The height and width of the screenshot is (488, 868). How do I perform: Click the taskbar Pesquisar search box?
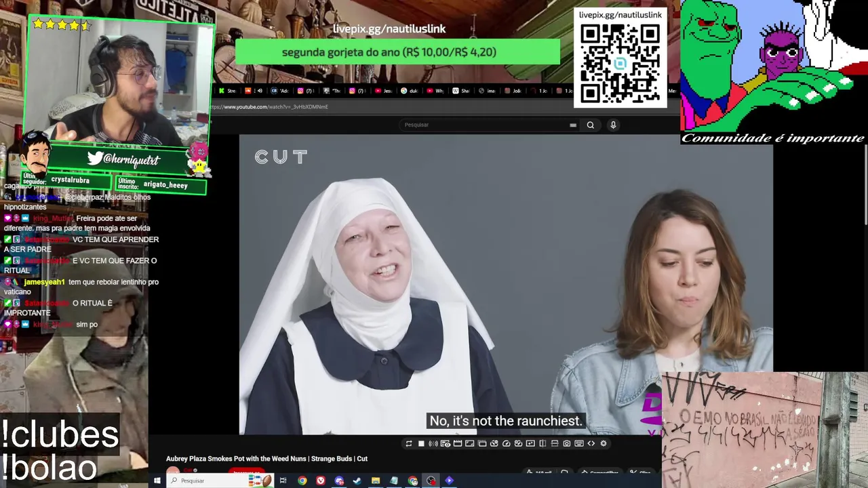pos(220,481)
